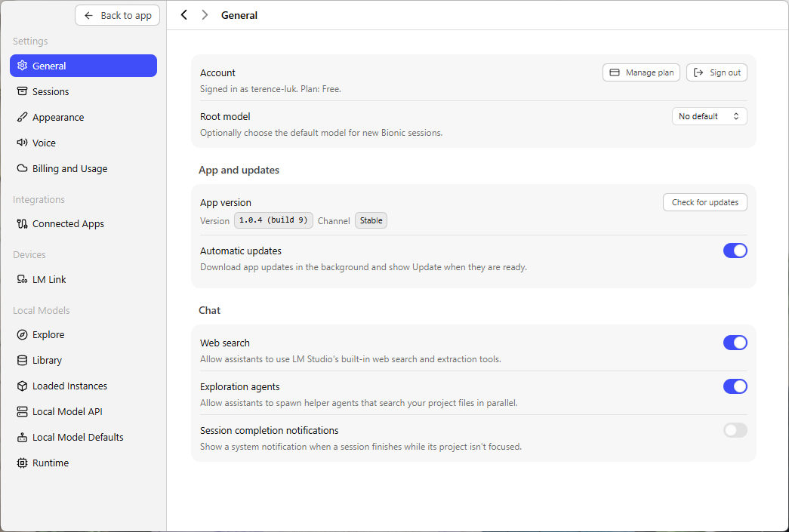789x532 pixels.
Task: Click the Sign out button
Action: [x=717, y=72]
